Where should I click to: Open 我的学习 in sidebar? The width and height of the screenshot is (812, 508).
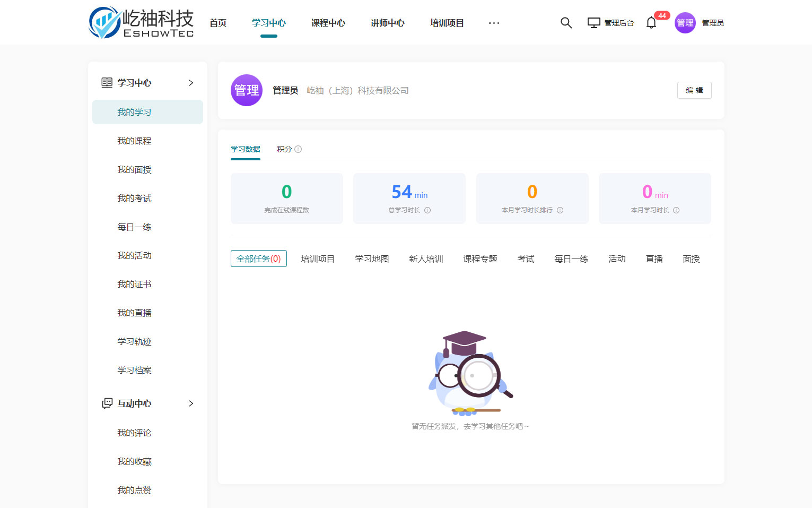pyautogui.click(x=147, y=112)
